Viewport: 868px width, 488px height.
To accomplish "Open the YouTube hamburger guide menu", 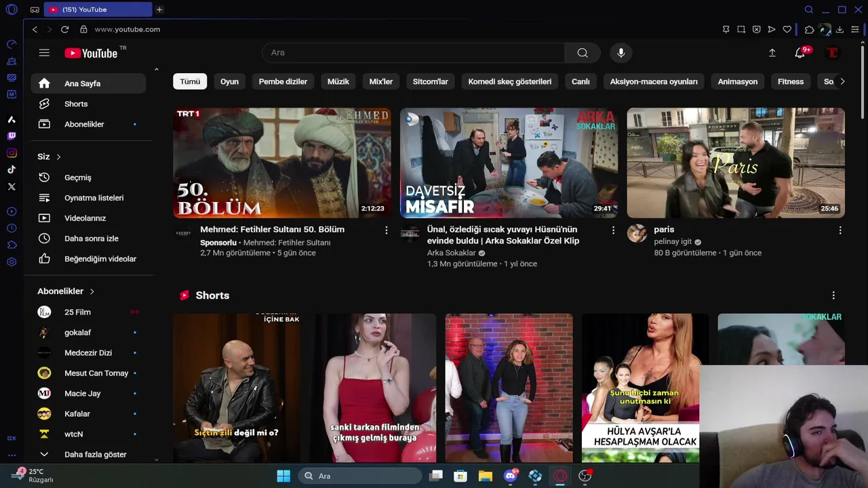I will [44, 53].
